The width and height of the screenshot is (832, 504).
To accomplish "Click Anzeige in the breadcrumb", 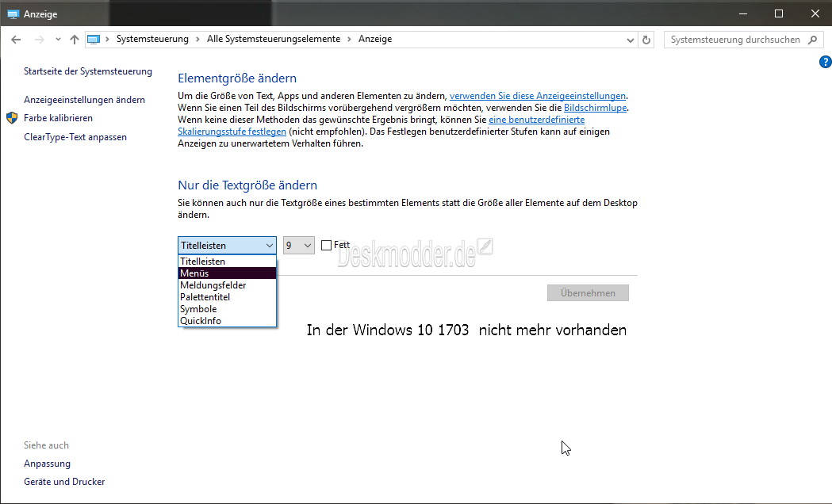I will click(374, 39).
